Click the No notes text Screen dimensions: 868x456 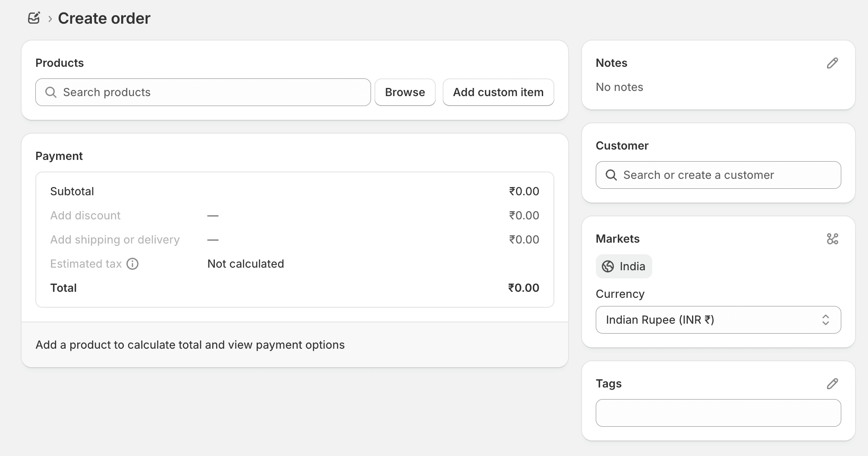coord(619,87)
